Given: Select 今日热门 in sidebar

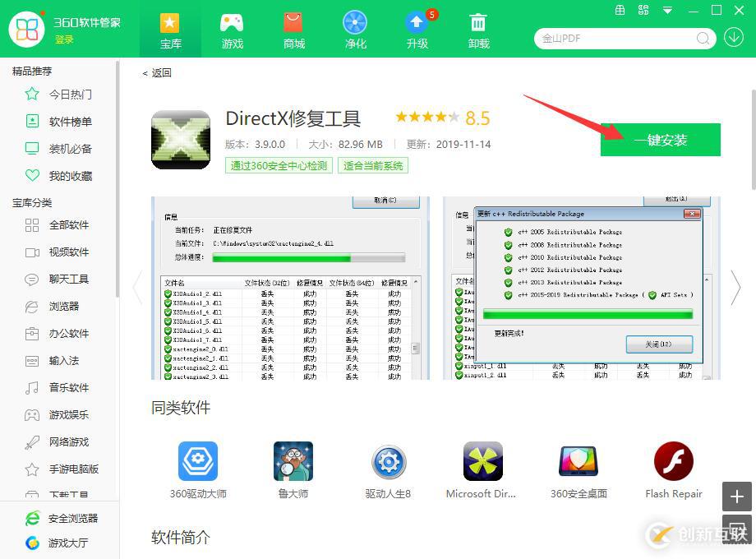Looking at the screenshot, I should (59, 94).
